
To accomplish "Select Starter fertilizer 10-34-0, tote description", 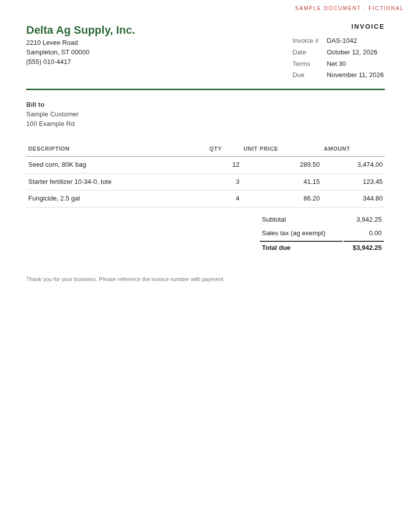I will click(70, 181).
